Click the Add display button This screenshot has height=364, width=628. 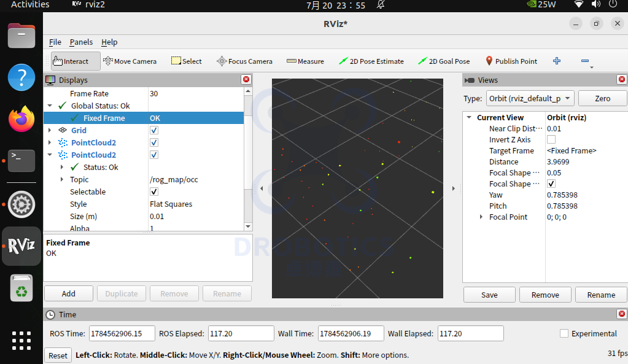[69, 293]
